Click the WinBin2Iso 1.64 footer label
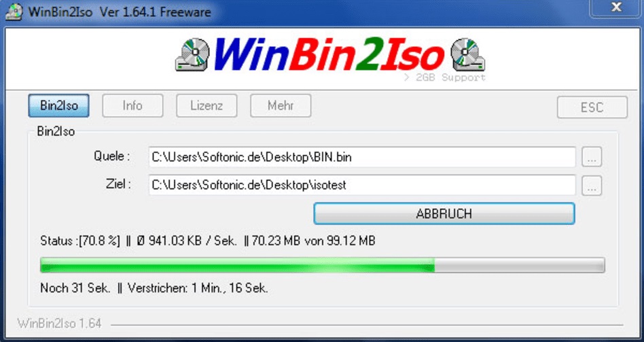Image resolution: width=644 pixels, height=342 pixels. [59, 324]
